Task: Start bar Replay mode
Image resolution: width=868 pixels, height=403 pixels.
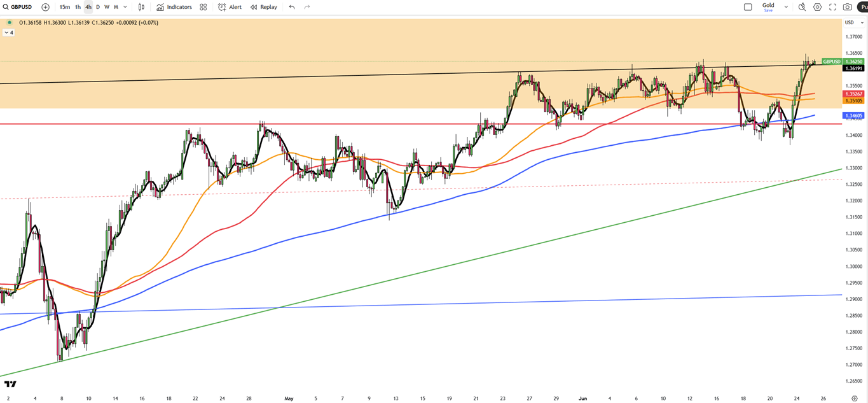Action: 264,7
